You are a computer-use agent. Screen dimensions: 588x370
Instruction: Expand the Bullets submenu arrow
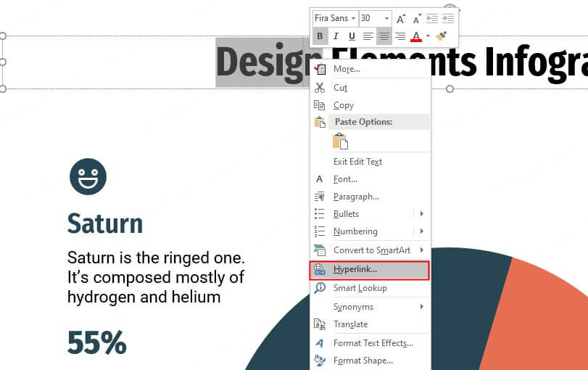(x=422, y=214)
